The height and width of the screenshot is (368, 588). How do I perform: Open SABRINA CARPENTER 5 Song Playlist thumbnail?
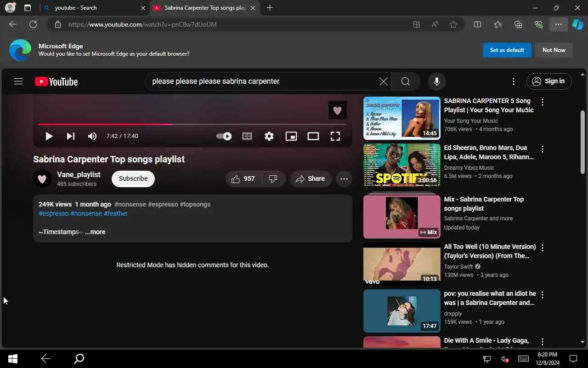click(401, 118)
